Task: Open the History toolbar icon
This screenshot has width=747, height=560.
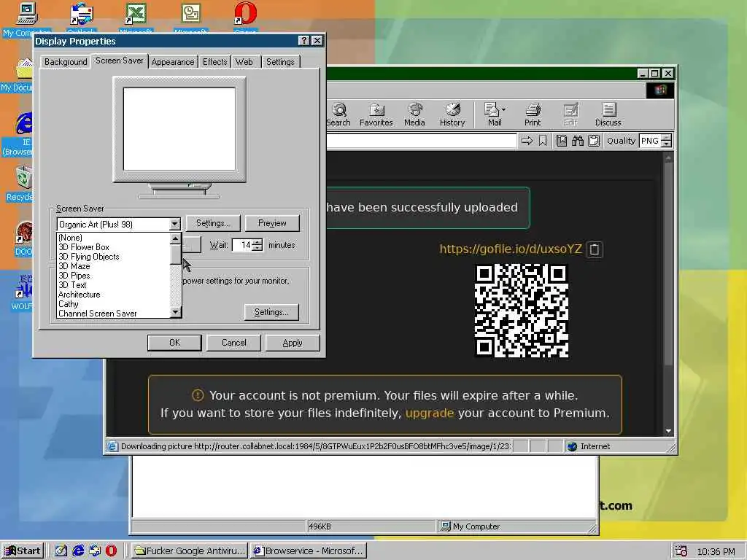Action: pyautogui.click(x=452, y=114)
